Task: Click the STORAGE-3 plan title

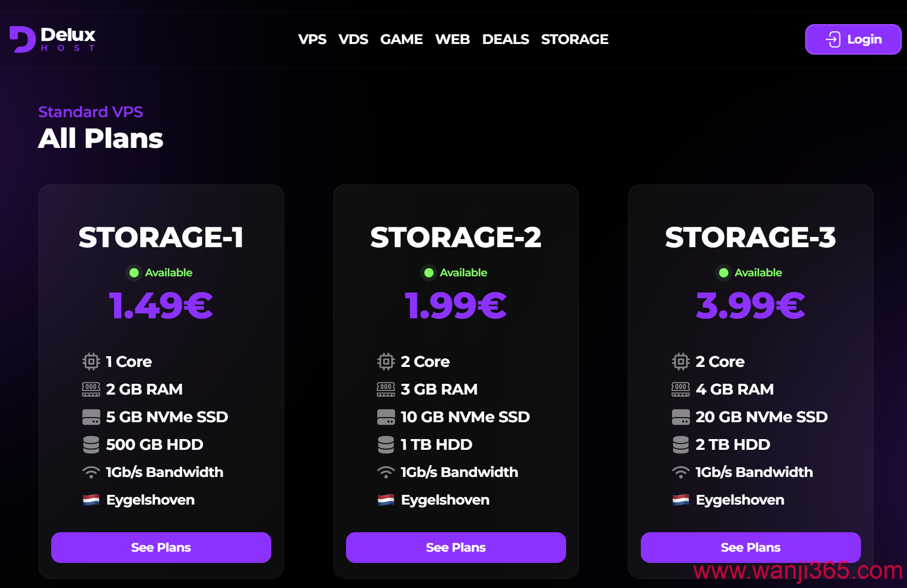Action: 750,237
